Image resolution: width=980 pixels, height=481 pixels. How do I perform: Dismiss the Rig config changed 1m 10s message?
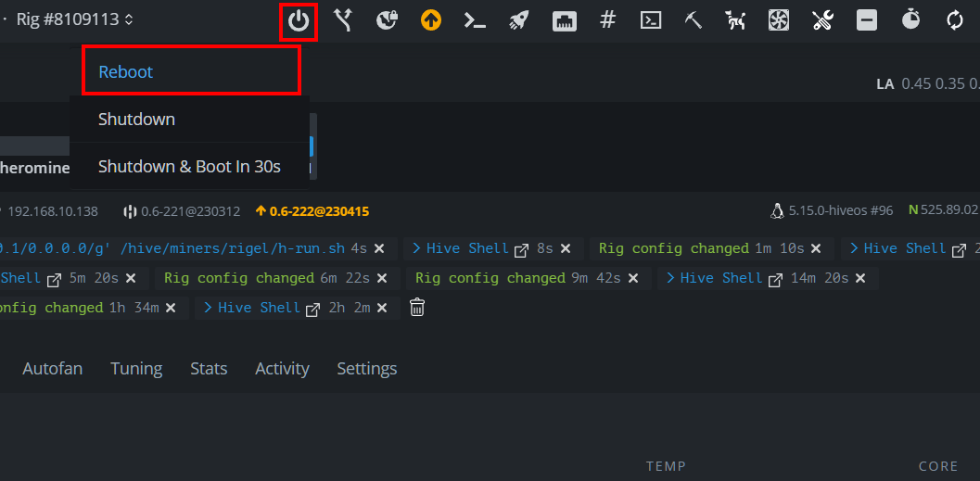816,248
